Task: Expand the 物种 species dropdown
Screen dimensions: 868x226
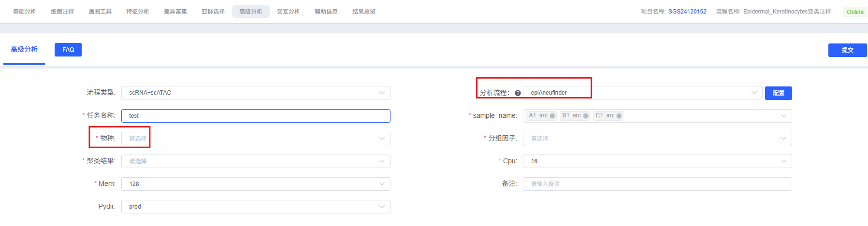Action: (256, 139)
